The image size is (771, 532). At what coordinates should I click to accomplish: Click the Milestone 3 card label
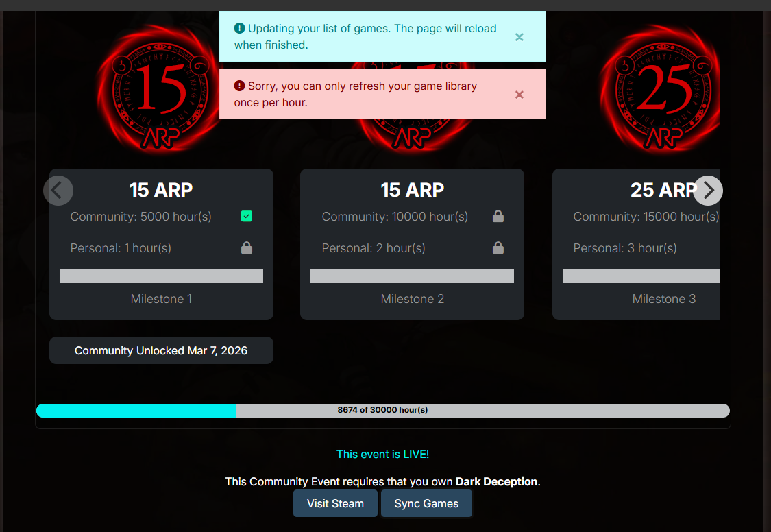[x=663, y=299]
